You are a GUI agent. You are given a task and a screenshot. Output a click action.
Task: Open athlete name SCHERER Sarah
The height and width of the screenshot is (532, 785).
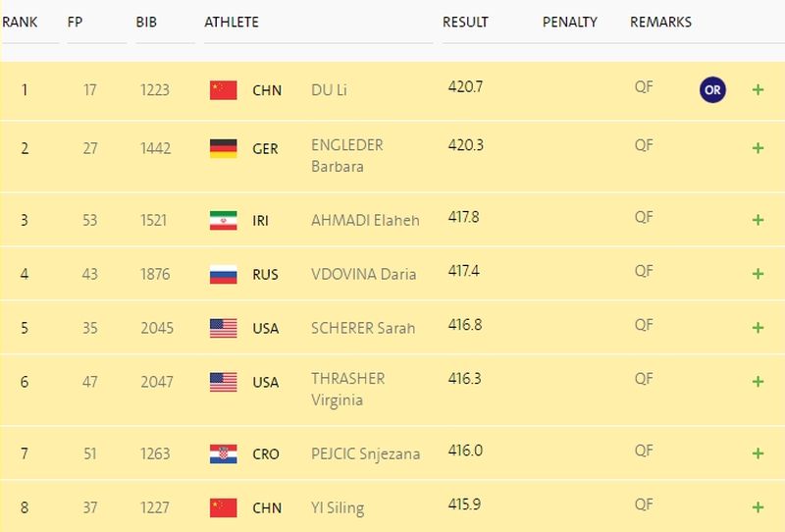click(x=363, y=328)
